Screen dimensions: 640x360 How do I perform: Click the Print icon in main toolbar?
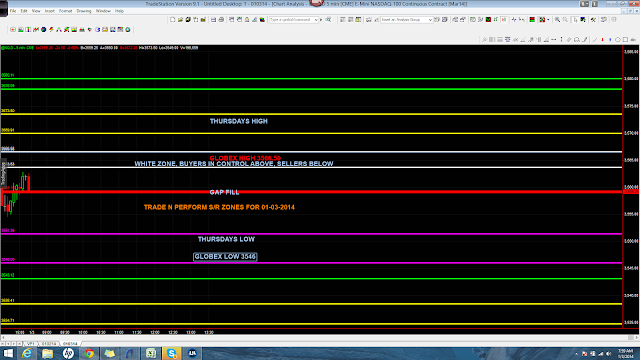point(221,20)
